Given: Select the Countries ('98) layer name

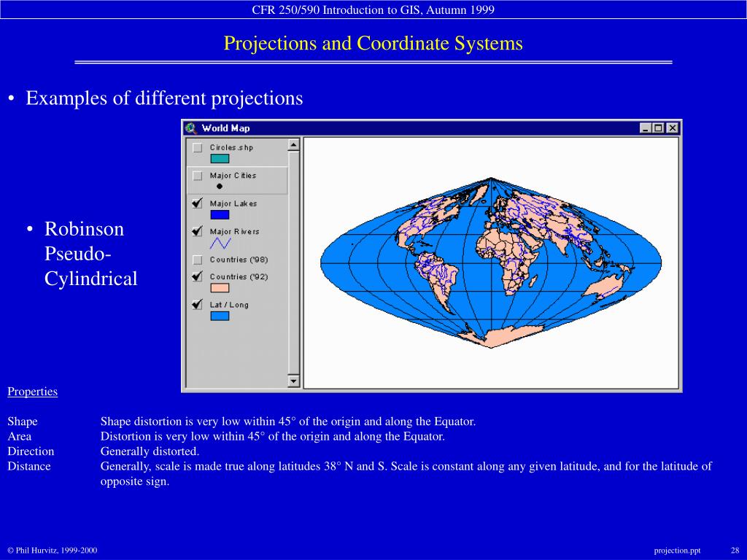Looking at the screenshot, I should tap(239, 260).
